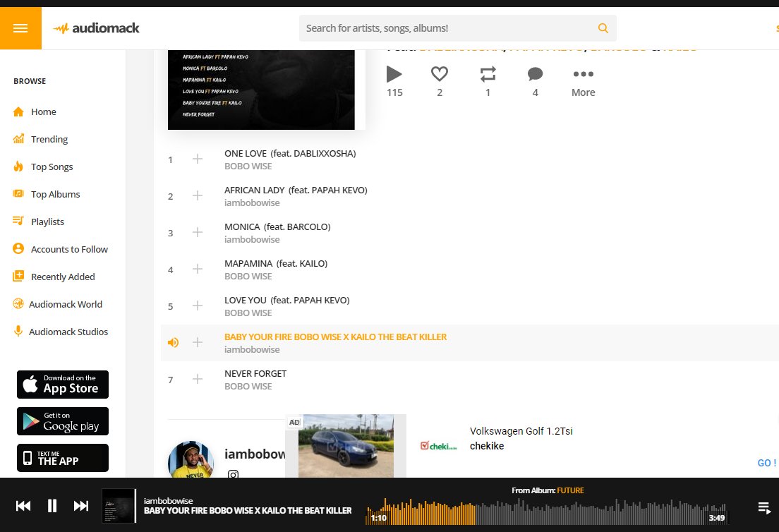
Task: Play MONICA (feat. BARCOLO) track
Action: (277, 227)
